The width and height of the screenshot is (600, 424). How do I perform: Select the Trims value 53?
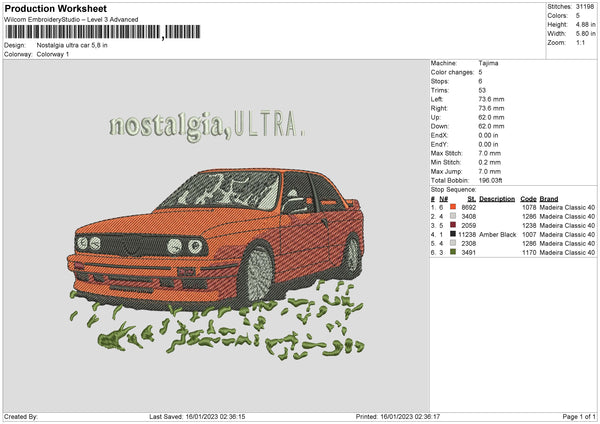tap(482, 90)
